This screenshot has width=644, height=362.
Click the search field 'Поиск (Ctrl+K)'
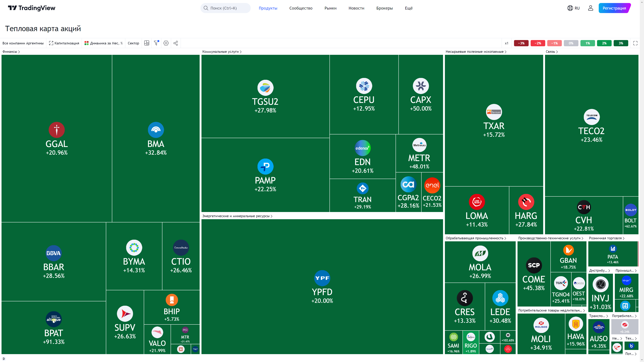click(x=225, y=8)
